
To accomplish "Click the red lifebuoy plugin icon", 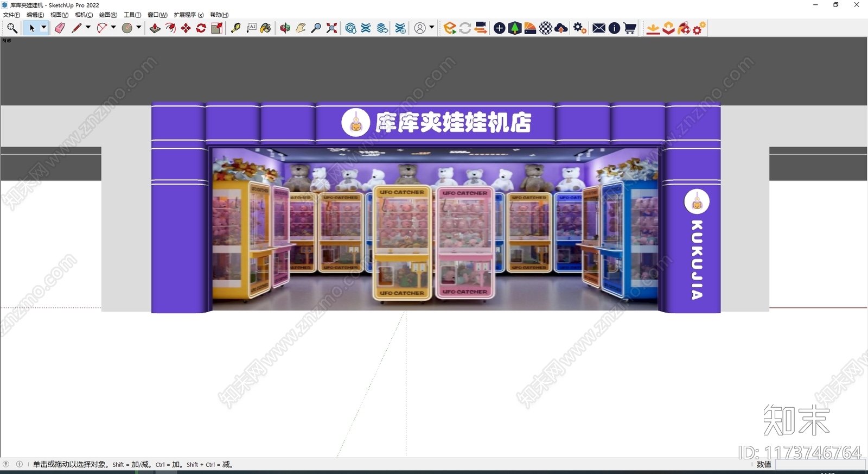I will [684, 28].
